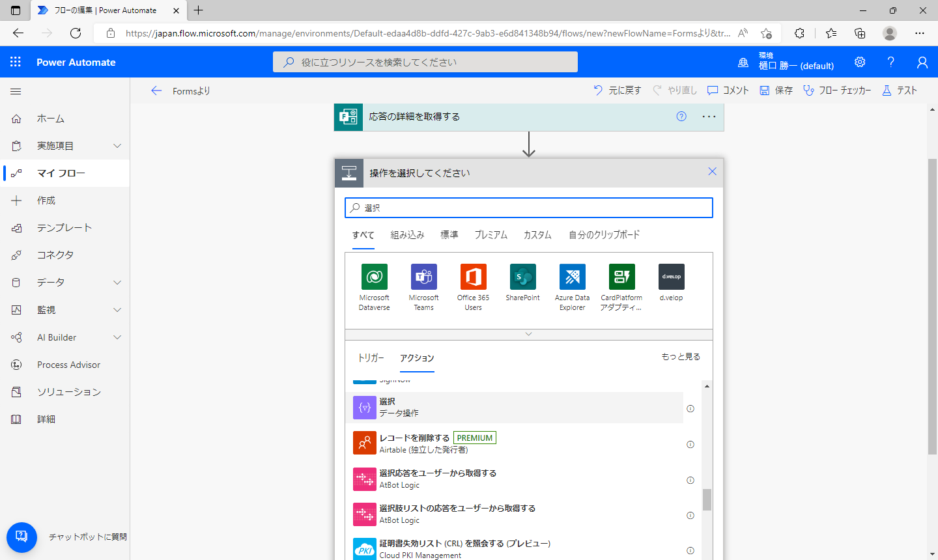
Task: Select the 自分のクリップボード tab
Action: pyautogui.click(x=604, y=235)
